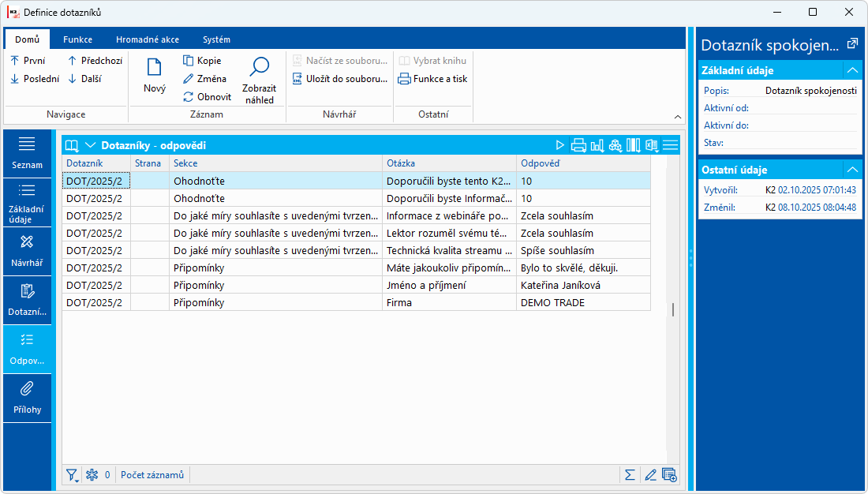Sort by the Strana column header
868x494 pixels.
[150, 163]
